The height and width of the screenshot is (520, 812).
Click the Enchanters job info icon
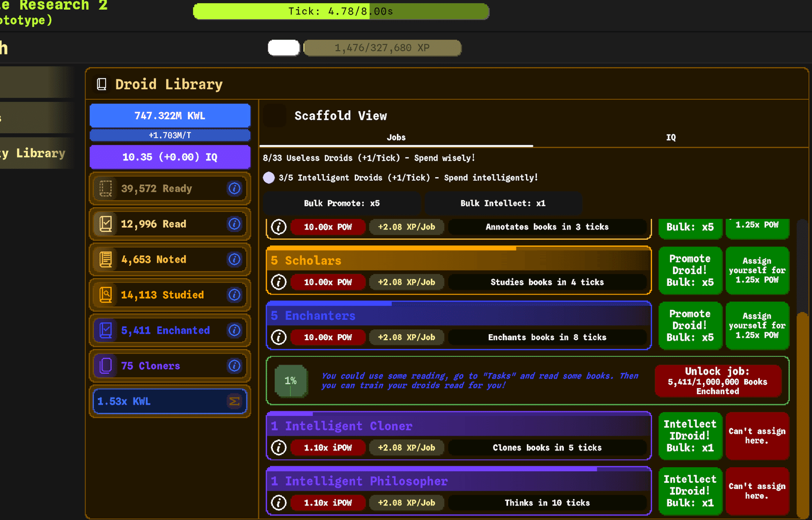tap(279, 337)
